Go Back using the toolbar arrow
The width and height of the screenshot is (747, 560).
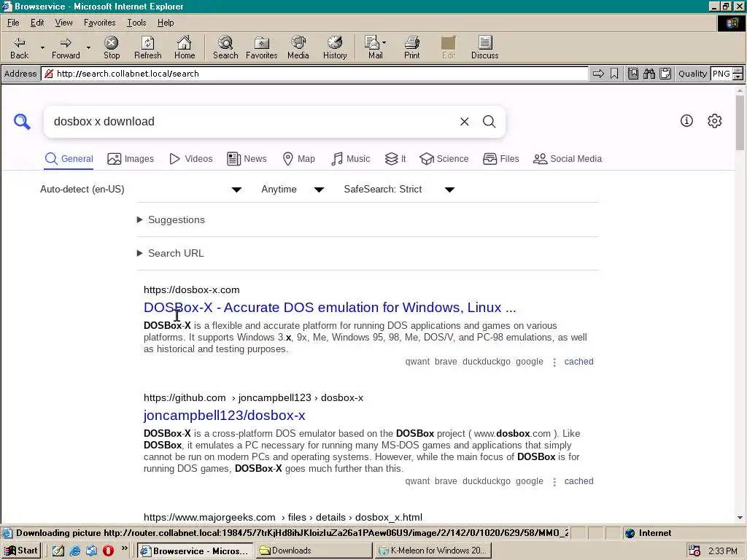[x=19, y=47]
